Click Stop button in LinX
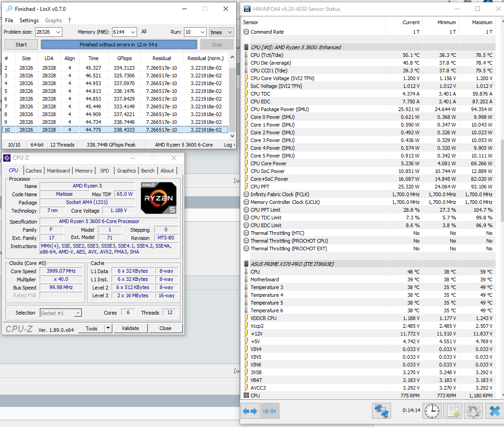504x427 pixels. (x=217, y=45)
